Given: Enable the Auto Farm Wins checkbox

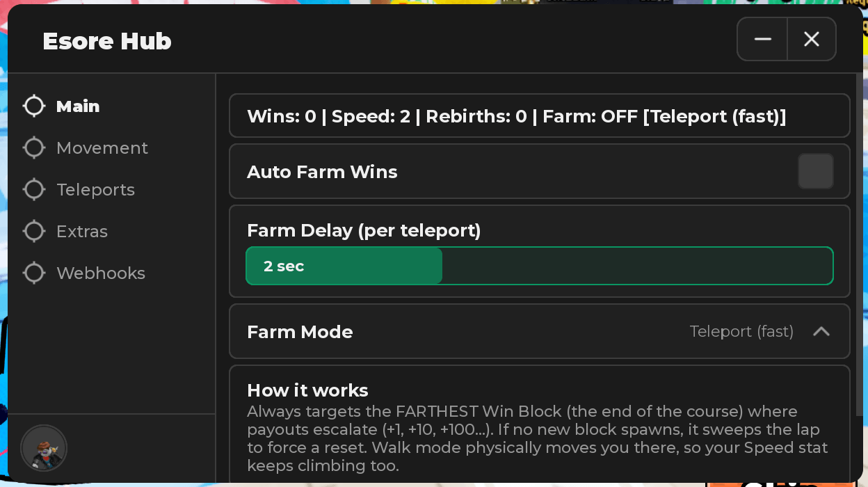Looking at the screenshot, I should (816, 172).
